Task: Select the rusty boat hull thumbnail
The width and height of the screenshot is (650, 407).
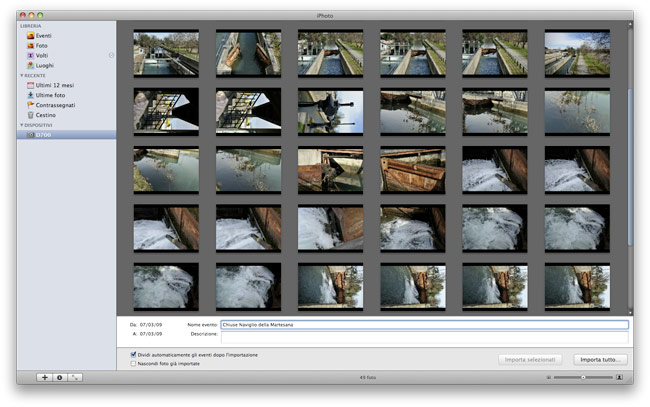Action: [412, 170]
